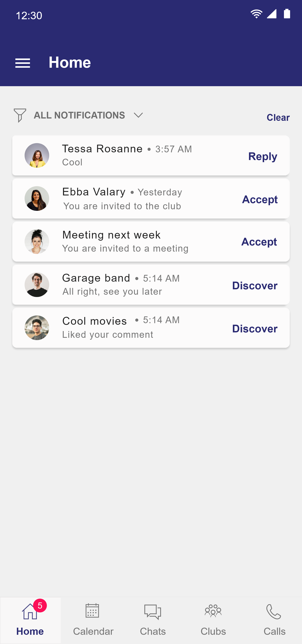Discover the Cool movies club

point(255,329)
